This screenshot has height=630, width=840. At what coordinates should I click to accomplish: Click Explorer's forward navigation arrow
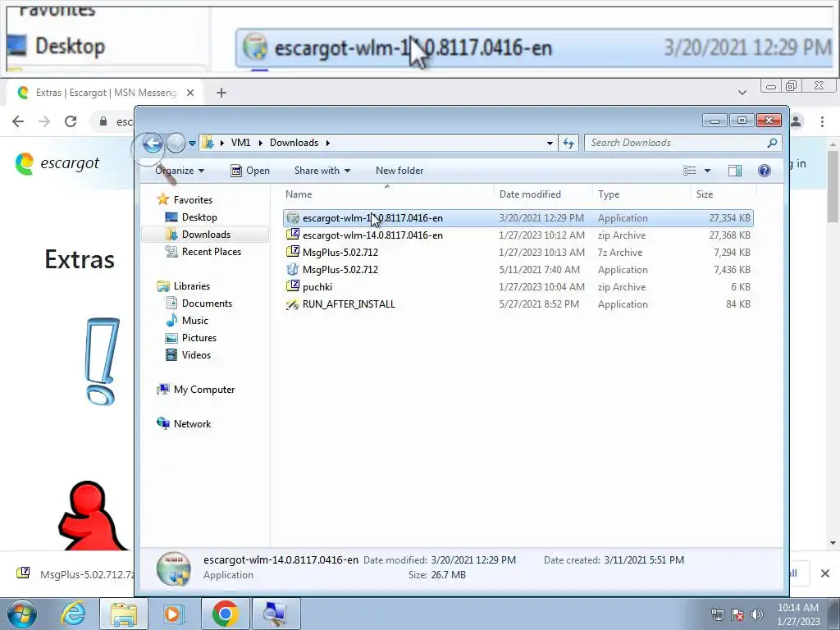[176, 143]
